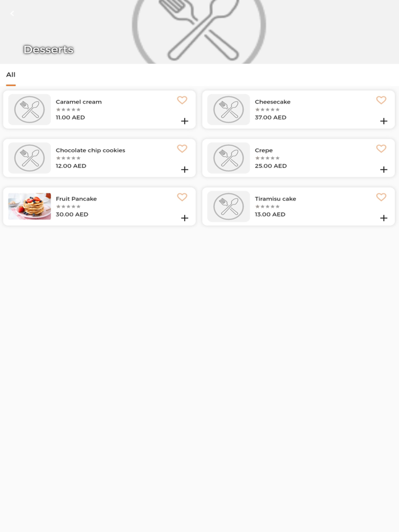Open the Desserts header area
The image size is (399, 532).
pos(48,50)
